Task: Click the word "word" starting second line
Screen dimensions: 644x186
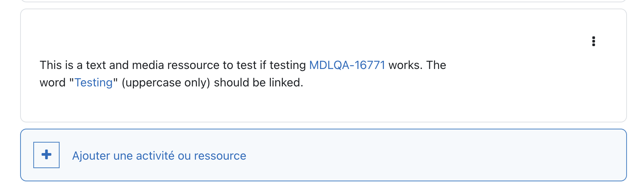Action: pos(53,83)
